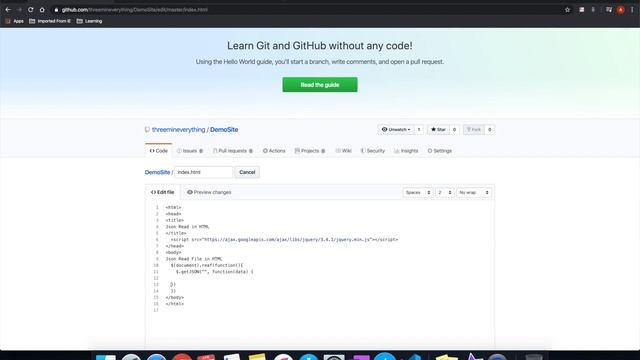
Task: Switch to the Settings tab
Action: (440, 151)
